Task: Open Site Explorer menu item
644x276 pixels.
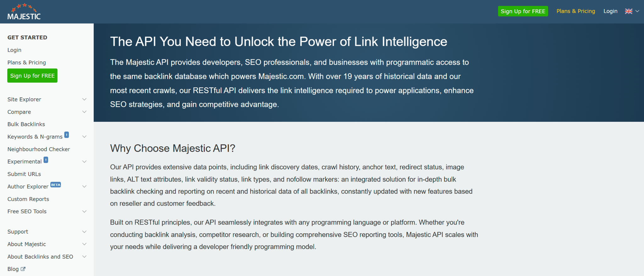Action: pos(24,99)
